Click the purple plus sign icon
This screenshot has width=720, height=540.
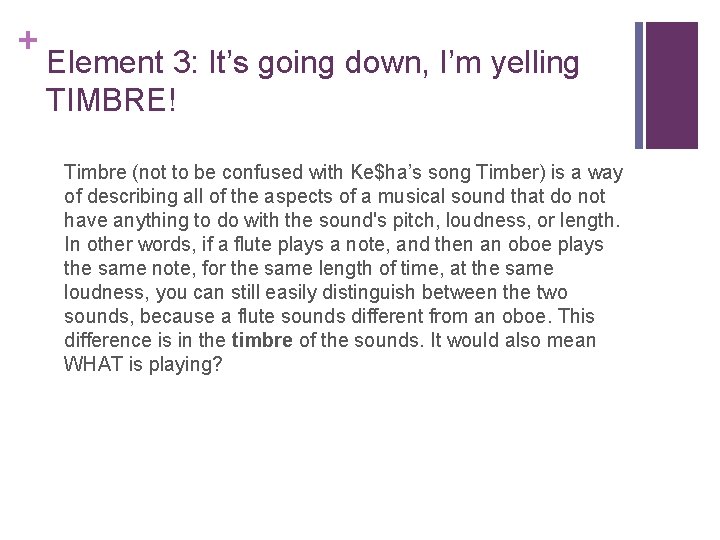tap(28, 41)
